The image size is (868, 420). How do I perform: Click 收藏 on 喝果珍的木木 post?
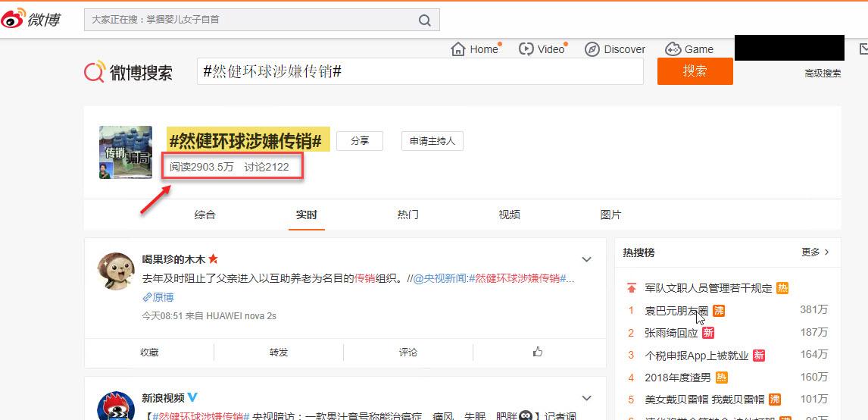pos(149,353)
